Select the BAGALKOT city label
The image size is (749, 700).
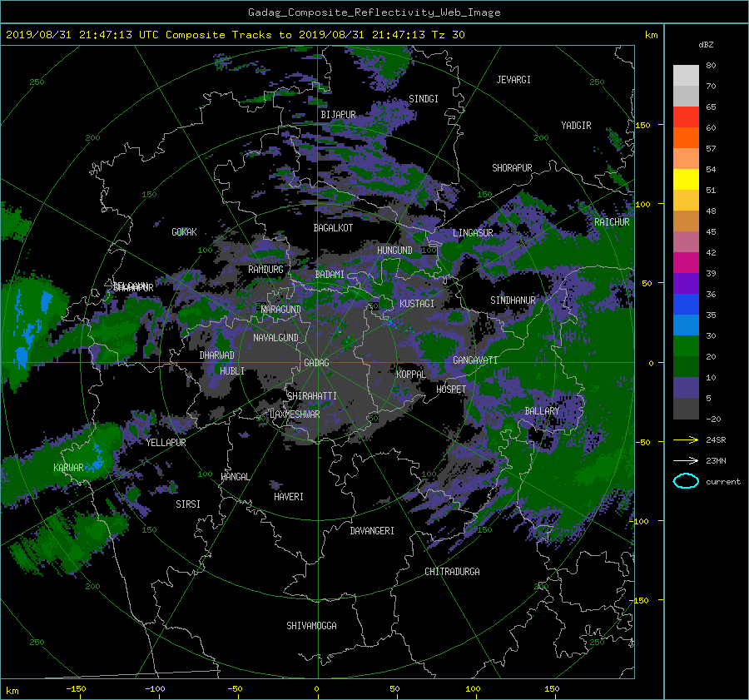tap(333, 228)
